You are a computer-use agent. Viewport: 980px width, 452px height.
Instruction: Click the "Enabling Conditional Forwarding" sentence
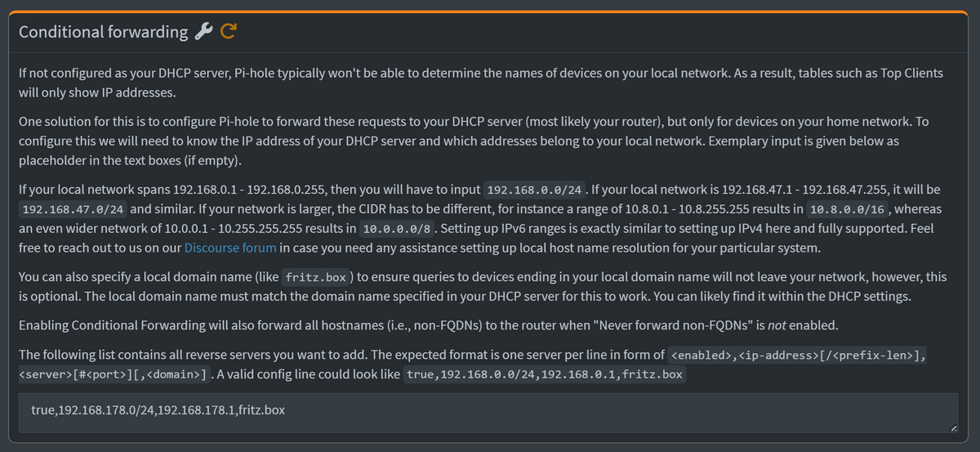(x=327, y=325)
